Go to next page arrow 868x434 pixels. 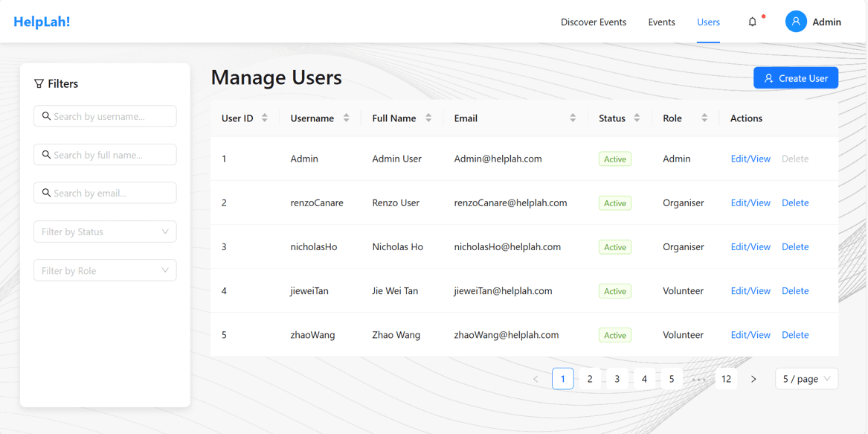tap(753, 379)
